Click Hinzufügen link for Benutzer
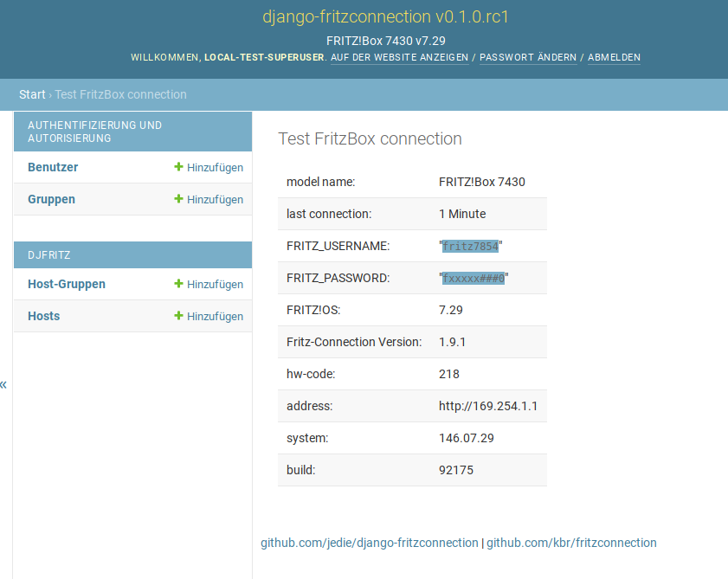Screen dimensions: 728x579 tap(215, 168)
